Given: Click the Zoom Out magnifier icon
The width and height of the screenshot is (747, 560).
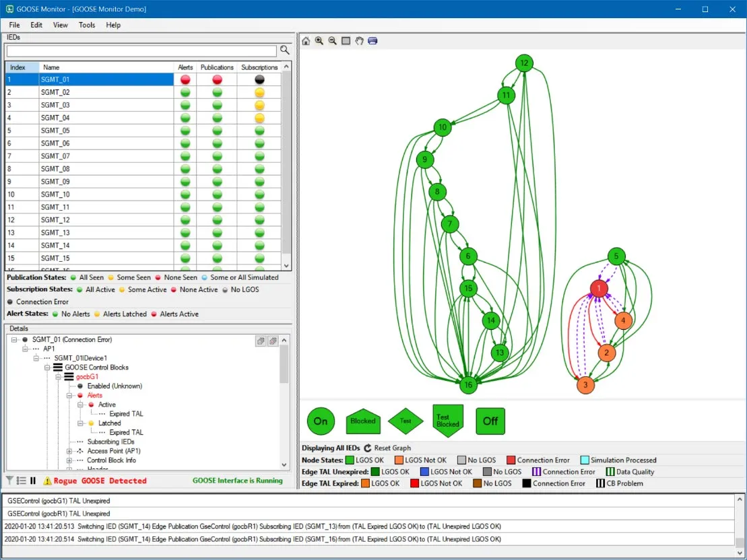Looking at the screenshot, I should coord(333,41).
